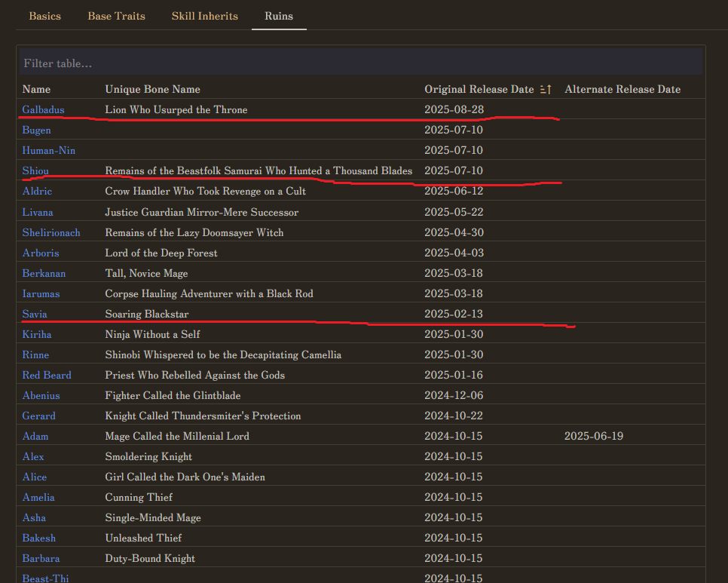The width and height of the screenshot is (728, 583).
Task: Open the Shiou character link
Action: point(35,171)
